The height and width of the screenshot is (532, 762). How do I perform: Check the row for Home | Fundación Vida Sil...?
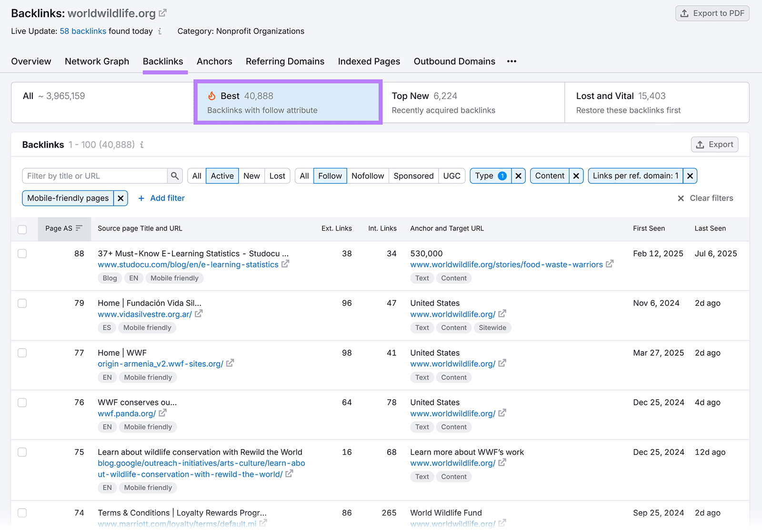pyautogui.click(x=22, y=303)
